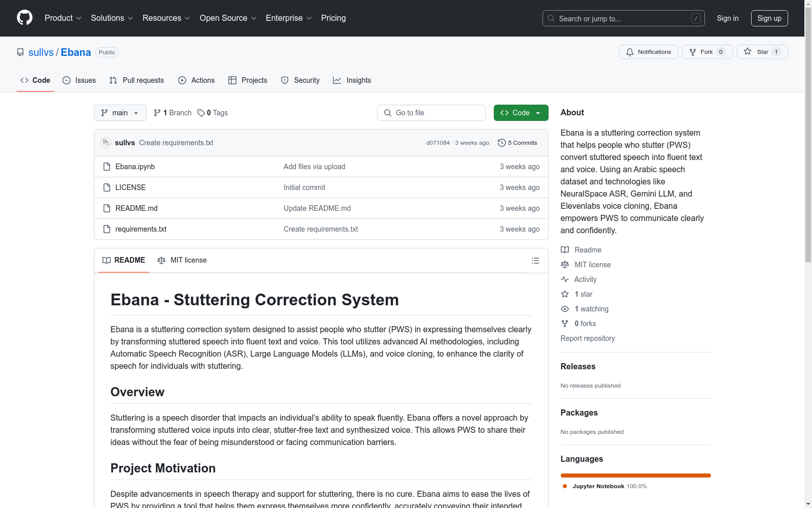
Task: View the 5 Commits history
Action: coord(518,143)
